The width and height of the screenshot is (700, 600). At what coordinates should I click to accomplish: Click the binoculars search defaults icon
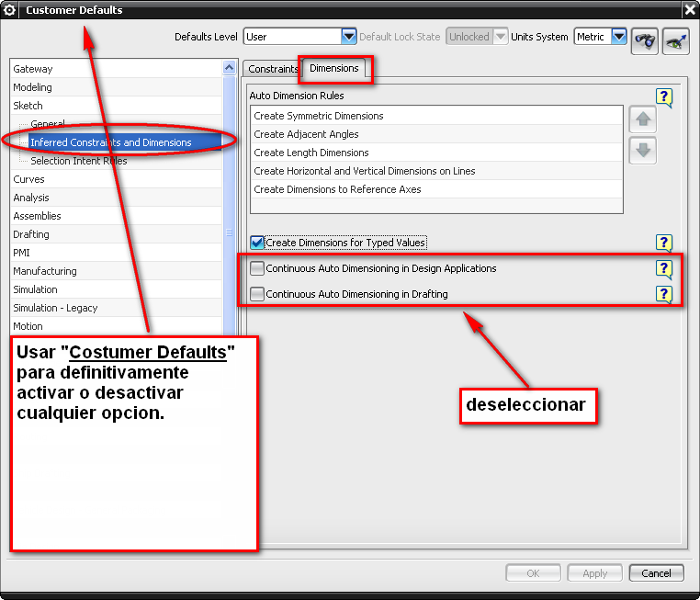click(x=645, y=40)
